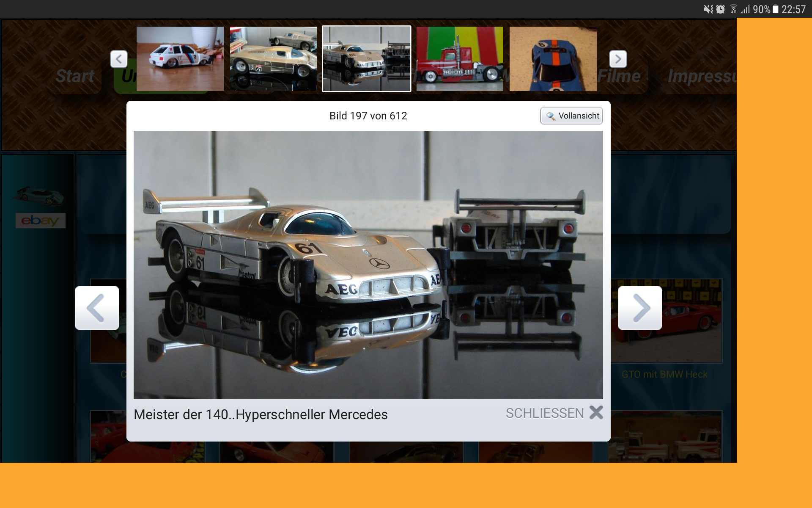Click the large next image arrow
This screenshot has width=812, height=508.
[x=640, y=308]
